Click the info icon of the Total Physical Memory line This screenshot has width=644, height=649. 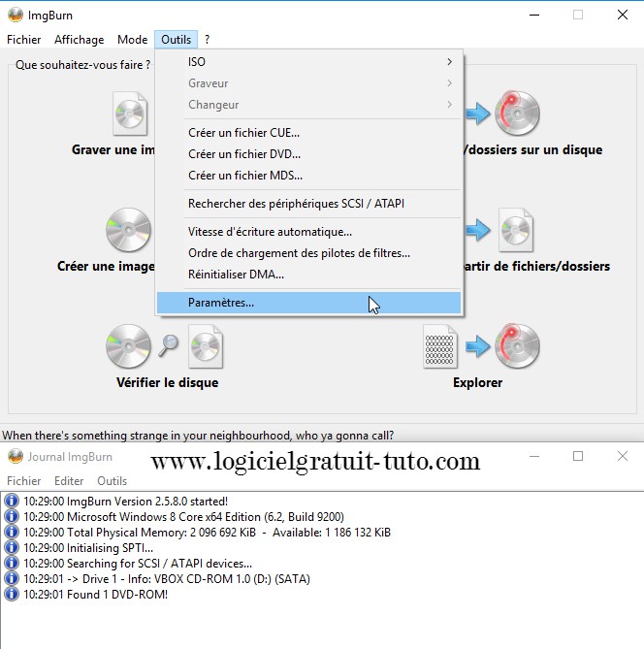[12, 532]
